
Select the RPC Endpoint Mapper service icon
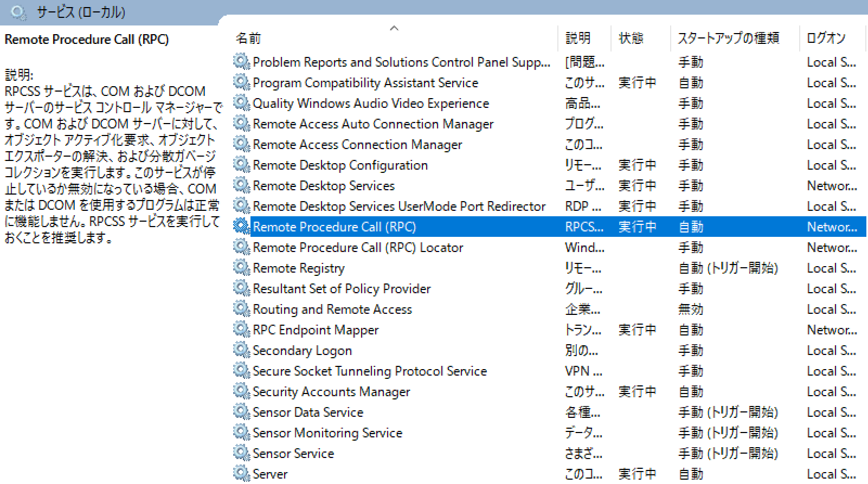point(241,330)
